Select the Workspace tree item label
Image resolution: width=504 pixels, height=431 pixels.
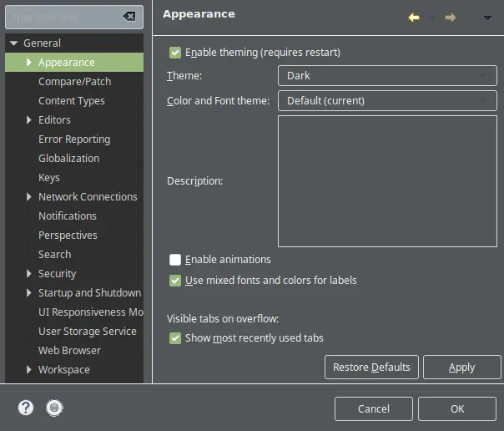click(x=64, y=369)
